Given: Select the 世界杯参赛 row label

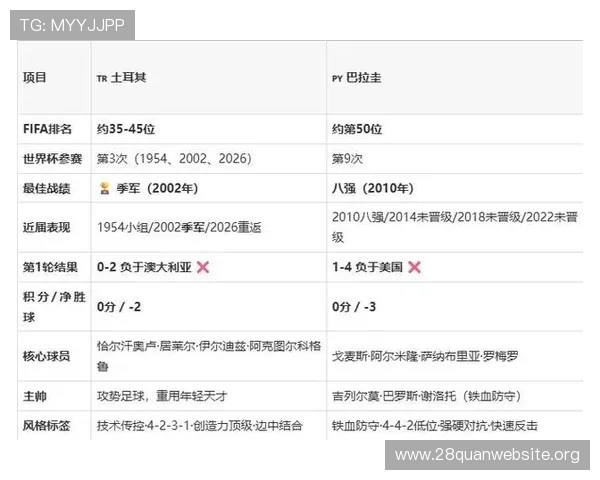Looking at the screenshot, I should pyautogui.click(x=53, y=158).
